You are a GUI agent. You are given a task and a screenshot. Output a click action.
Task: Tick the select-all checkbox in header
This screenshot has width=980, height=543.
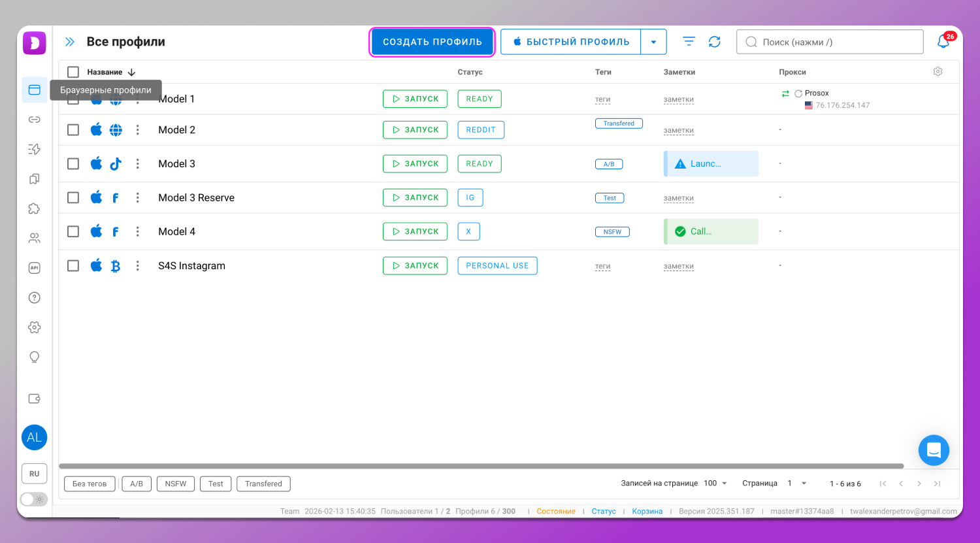tap(73, 72)
